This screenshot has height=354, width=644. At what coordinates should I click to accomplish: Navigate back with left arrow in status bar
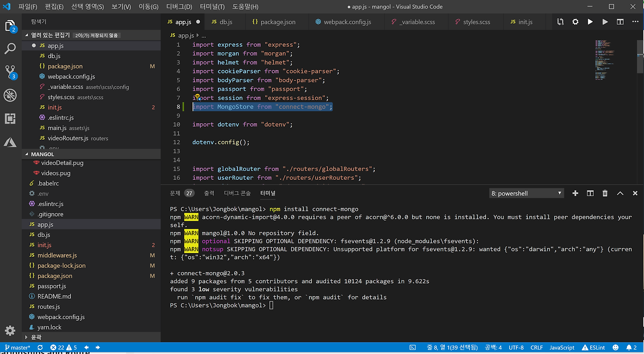[x=87, y=347]
